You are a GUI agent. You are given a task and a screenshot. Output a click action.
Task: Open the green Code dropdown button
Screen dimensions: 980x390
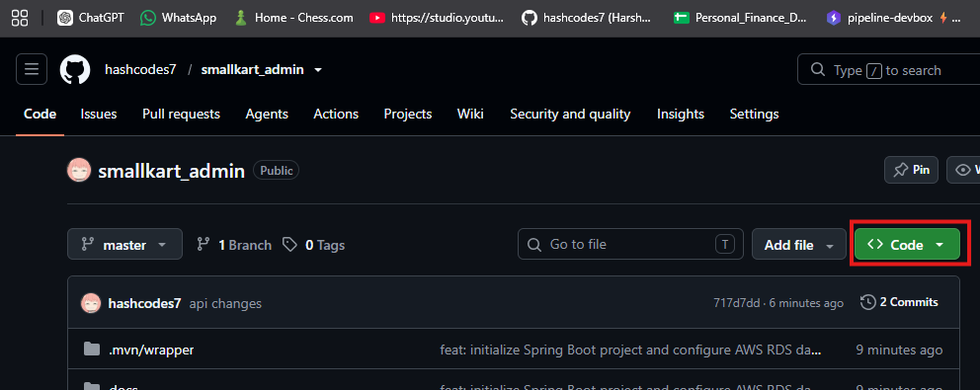(x=908, y=245)
